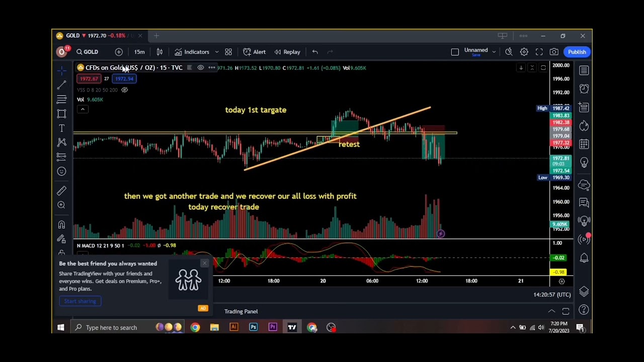644x362 pixels.
Task: Open Windows Start menu
Action: [61, 327]
